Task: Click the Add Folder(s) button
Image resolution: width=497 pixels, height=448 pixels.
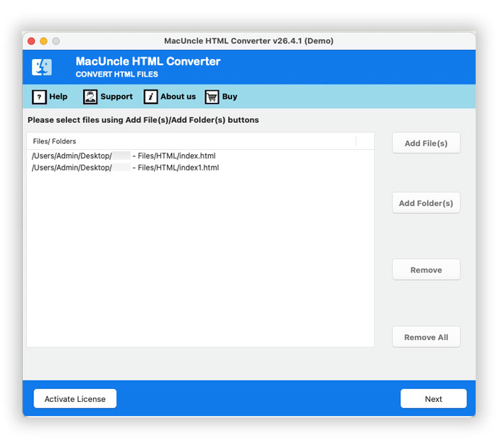Action: coord(426,203)
